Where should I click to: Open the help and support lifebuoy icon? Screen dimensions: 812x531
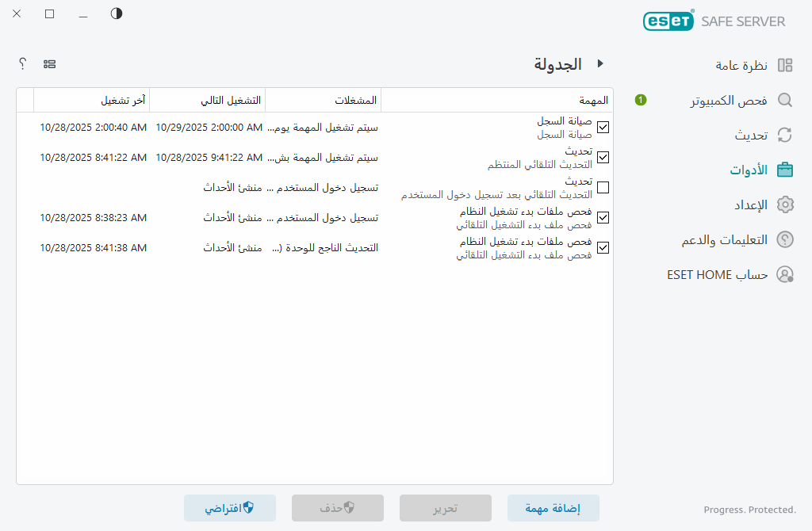coord(785,239)
